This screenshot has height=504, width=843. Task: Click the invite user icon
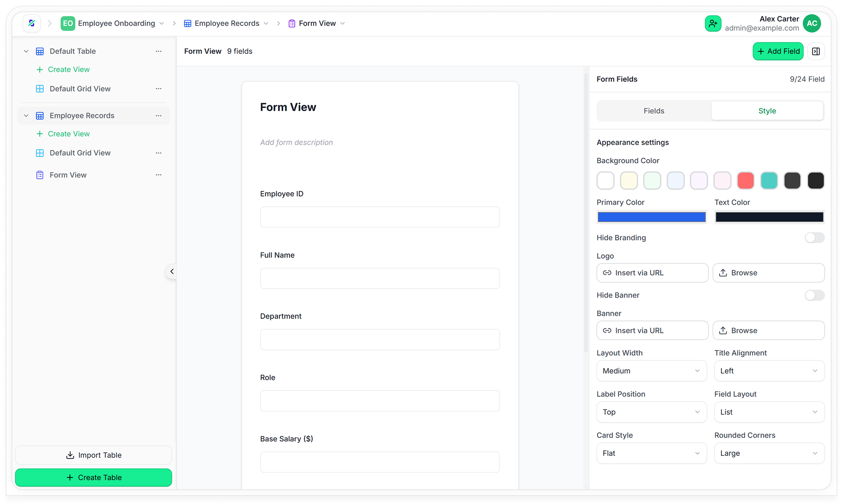tap(713, 24)
